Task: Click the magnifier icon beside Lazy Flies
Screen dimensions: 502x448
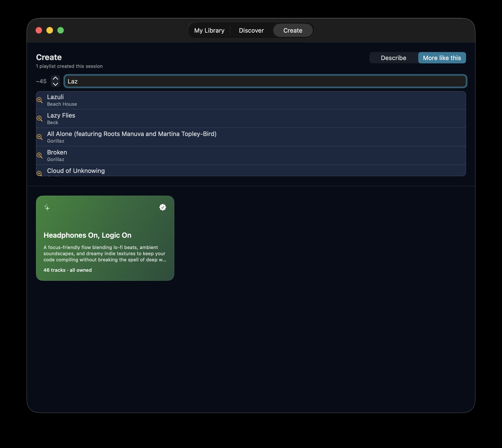Action: pyautogui.click(x=40, y=119)
